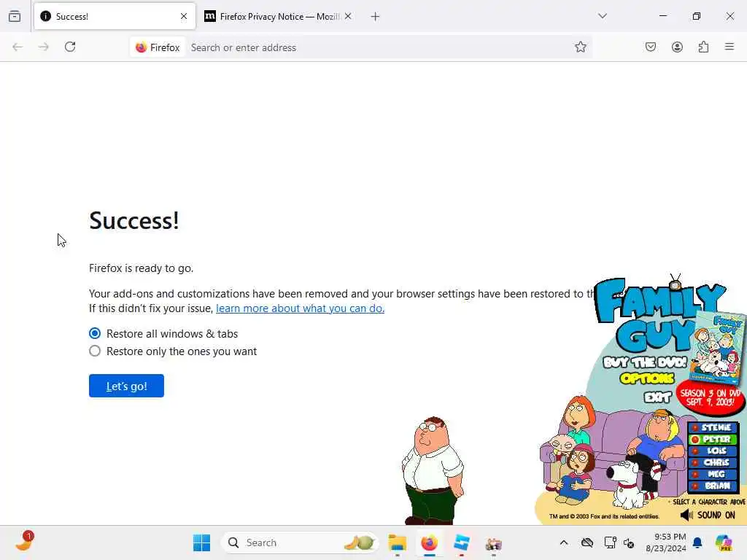
Task: Reload the current page
Action: coord(70,47)
